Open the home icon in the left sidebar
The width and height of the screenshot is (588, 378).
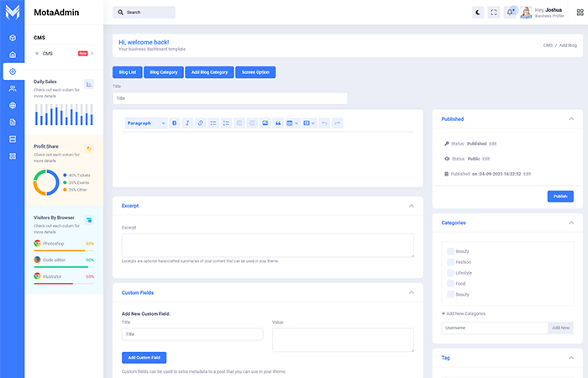point(13,55)
